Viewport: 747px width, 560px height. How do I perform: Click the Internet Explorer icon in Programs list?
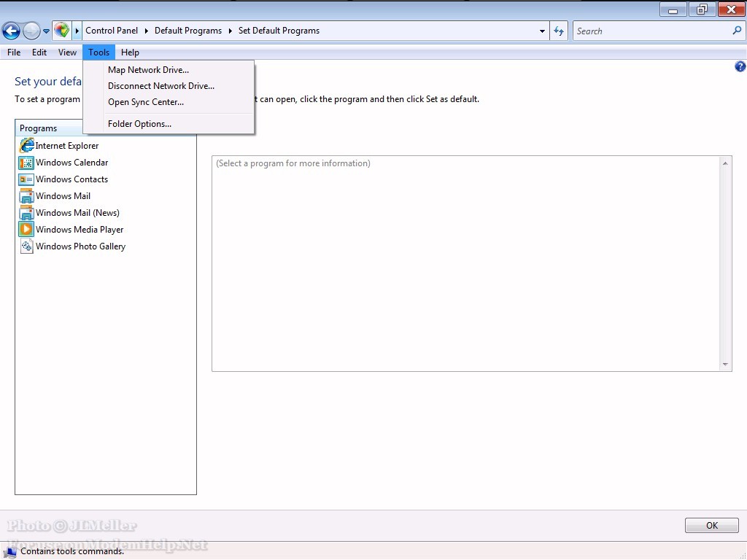point(26,146)
